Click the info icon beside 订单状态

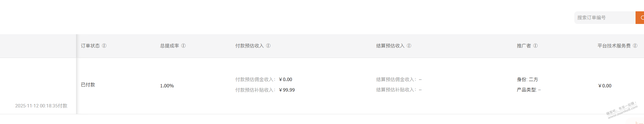(x=104, y=46)
